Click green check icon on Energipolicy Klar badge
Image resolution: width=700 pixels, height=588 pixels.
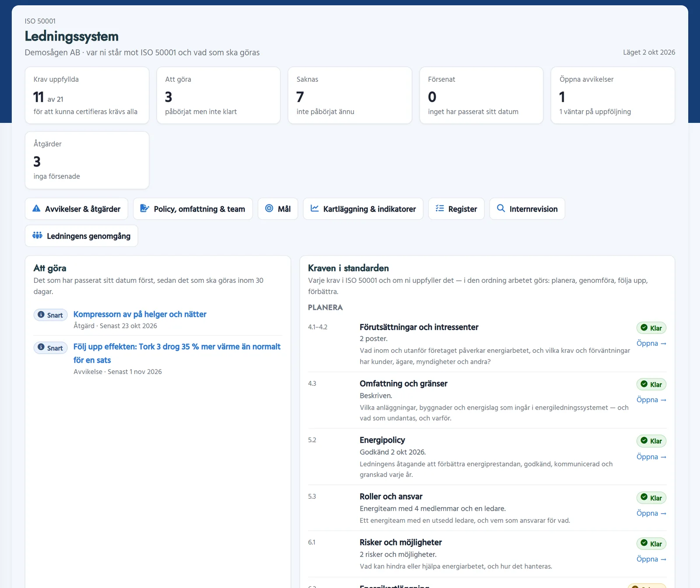click(x=644, y=441)
